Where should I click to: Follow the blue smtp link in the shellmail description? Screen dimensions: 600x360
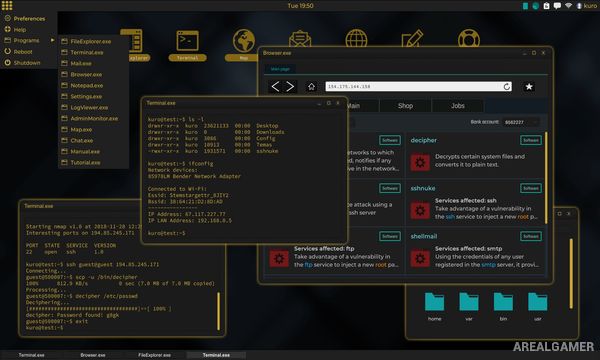click(488, 265)
